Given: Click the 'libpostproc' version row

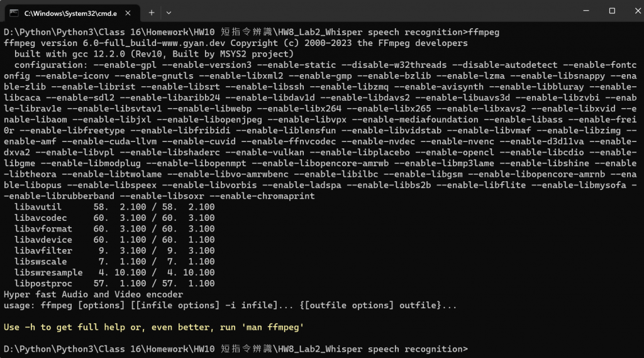Looking at the screenshot, I should pyautogui.click(x=114, y=283).
